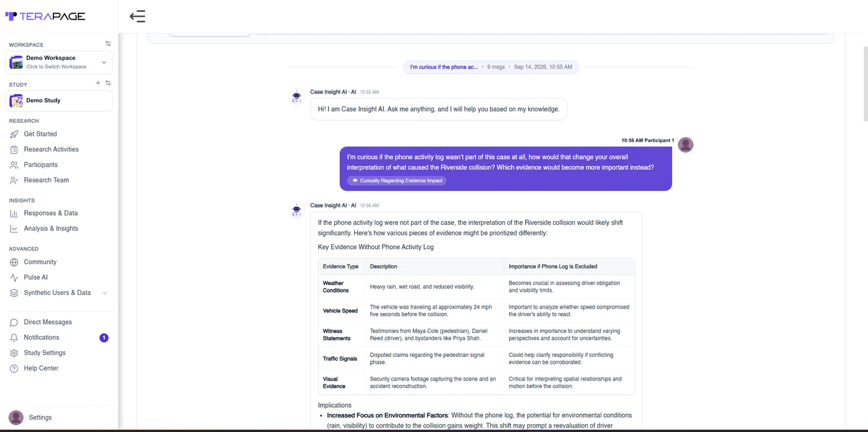The height and width of the screenshot is (432, 868).
Task: Click the Demo Workspace thumbnail icon
Action: [16, 62]
